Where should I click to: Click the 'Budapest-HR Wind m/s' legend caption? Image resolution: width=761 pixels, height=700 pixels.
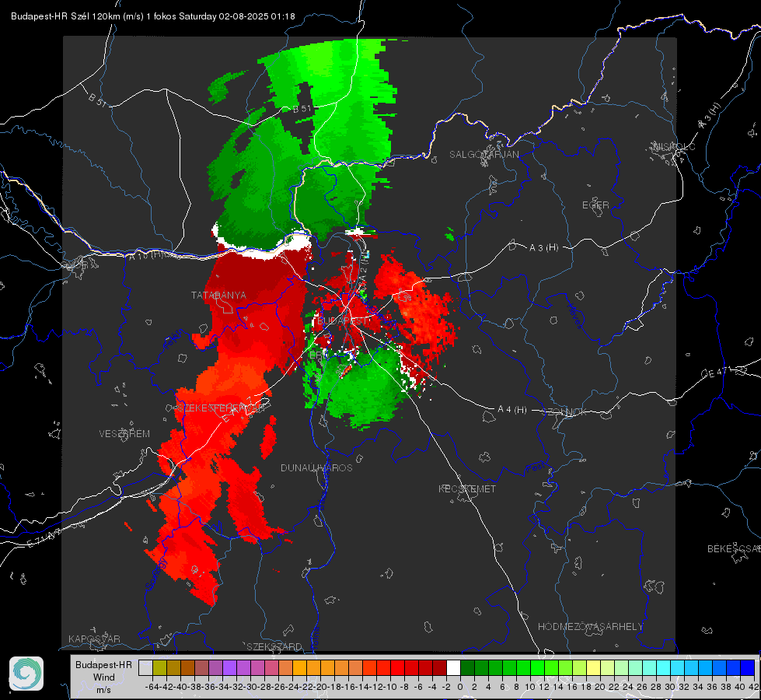click(104, 677)
